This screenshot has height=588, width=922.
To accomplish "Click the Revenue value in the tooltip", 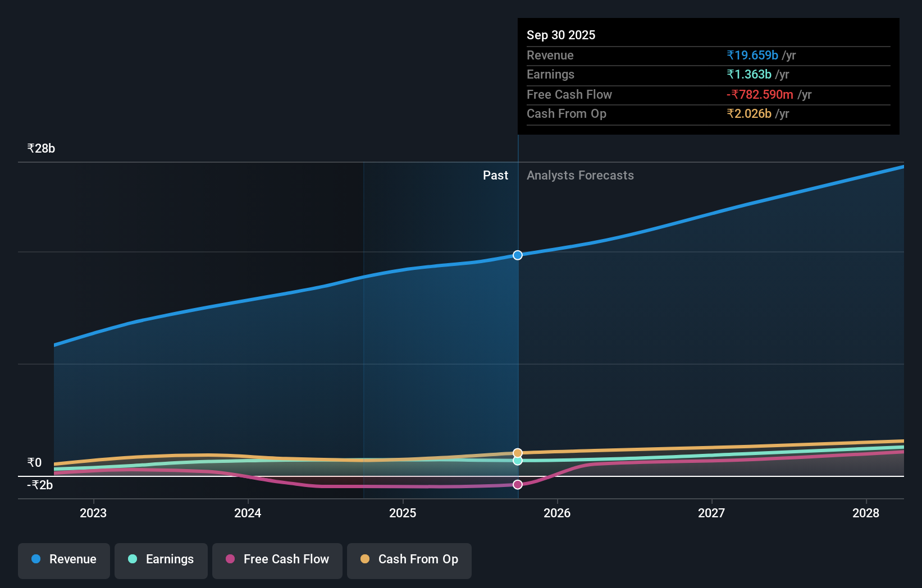I will pyautogui.click(x=752, y=56).
